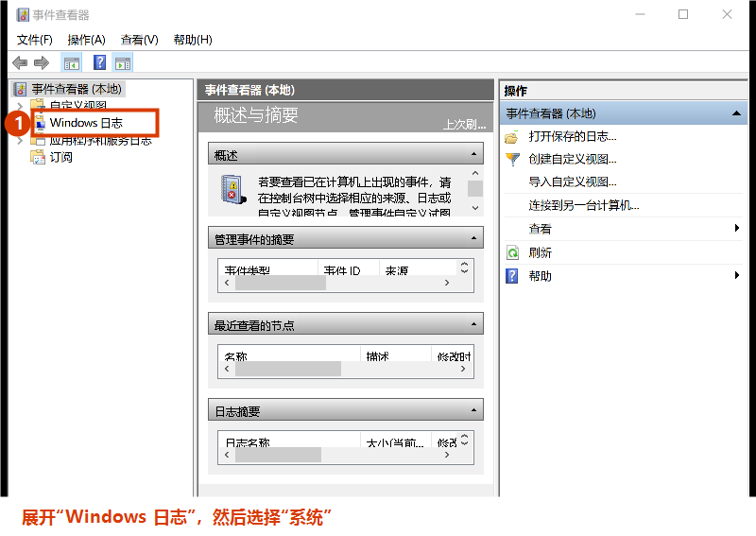756x536 pixels.
Task: Select the 自定义视图 folder in the tree
Action: [x=78, y=105]
